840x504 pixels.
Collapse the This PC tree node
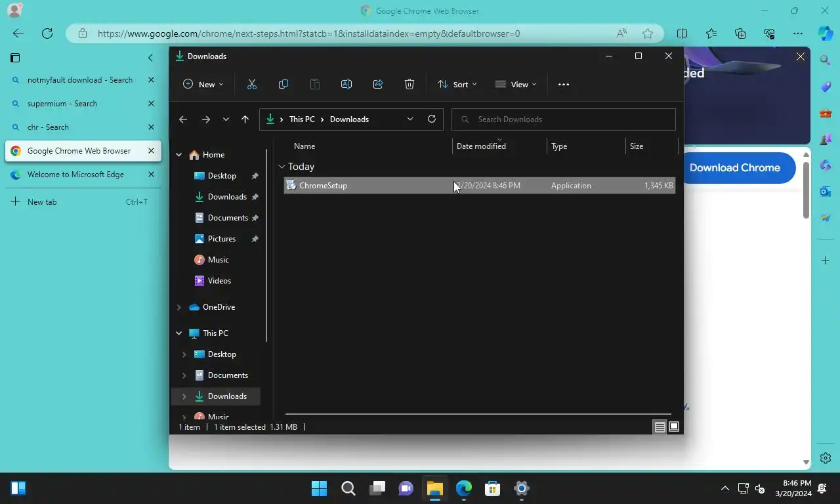click(x=178, y=333)
